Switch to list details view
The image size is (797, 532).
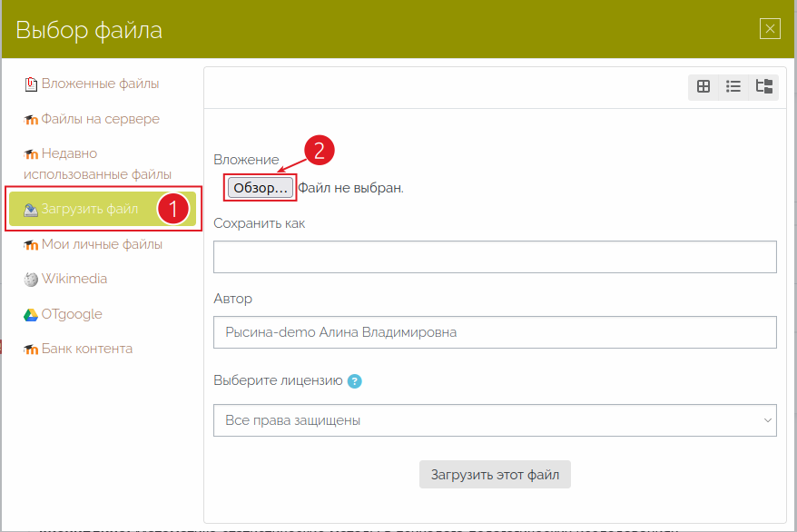pos(733,86)
